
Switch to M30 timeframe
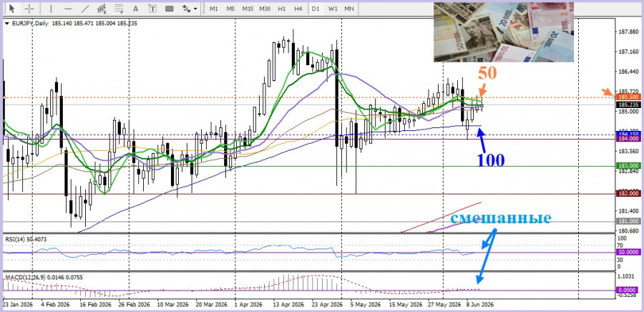(265, 9)
